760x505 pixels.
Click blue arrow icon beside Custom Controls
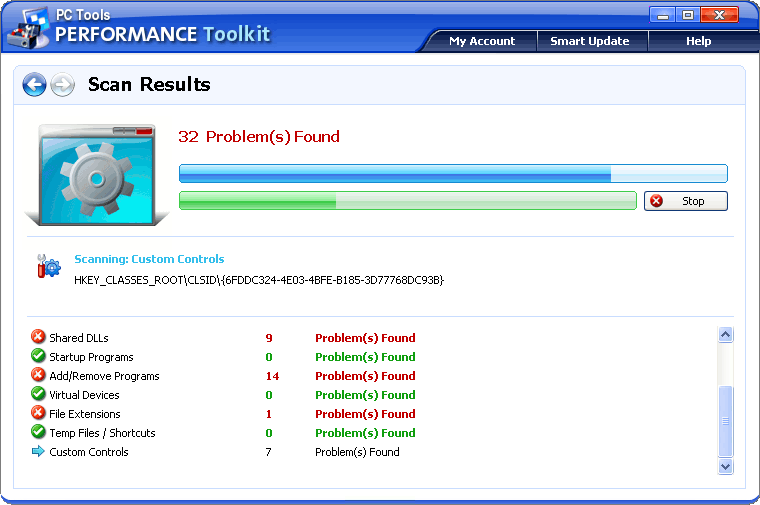pyautogui.click(x=38, y=451)
